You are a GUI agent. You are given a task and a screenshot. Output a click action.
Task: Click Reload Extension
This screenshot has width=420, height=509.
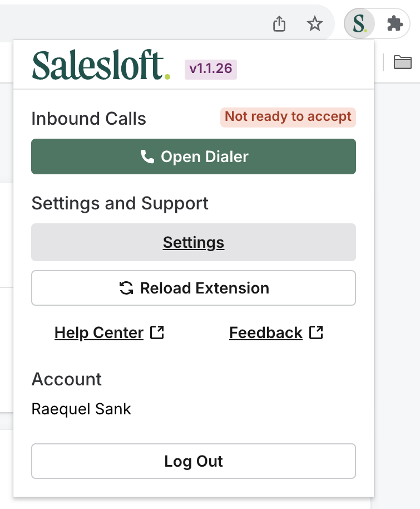point(194,288)
